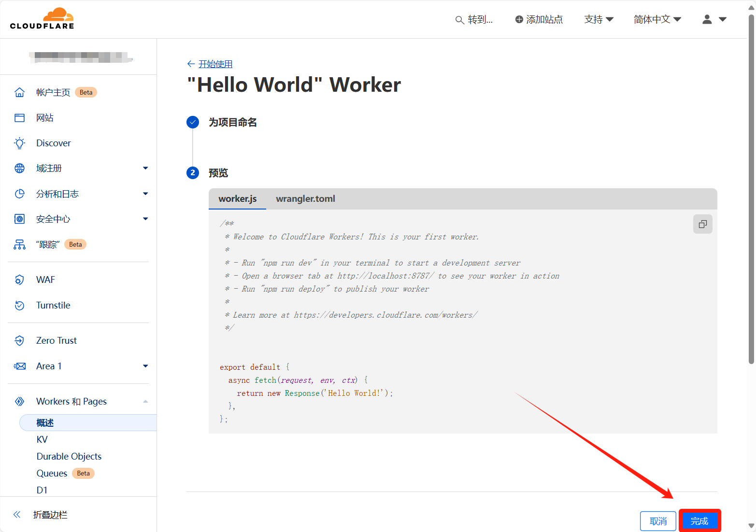Screen dimensions: 756x532
Task: Select the worker.js tab
Action: (x=237, y=199)
